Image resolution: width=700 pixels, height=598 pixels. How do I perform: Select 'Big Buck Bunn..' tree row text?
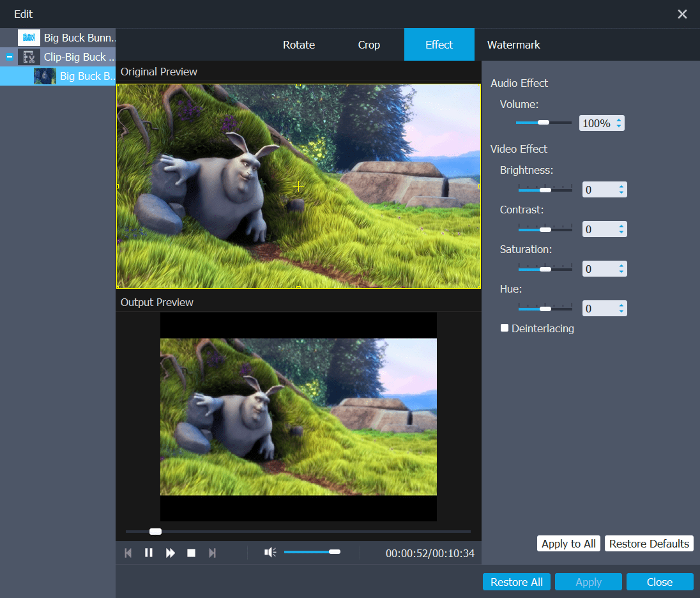click(x=79, y=38)
